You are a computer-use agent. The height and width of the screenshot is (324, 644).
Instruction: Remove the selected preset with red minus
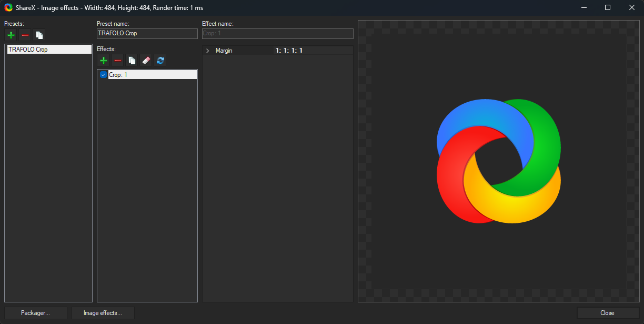pos(25,35)
